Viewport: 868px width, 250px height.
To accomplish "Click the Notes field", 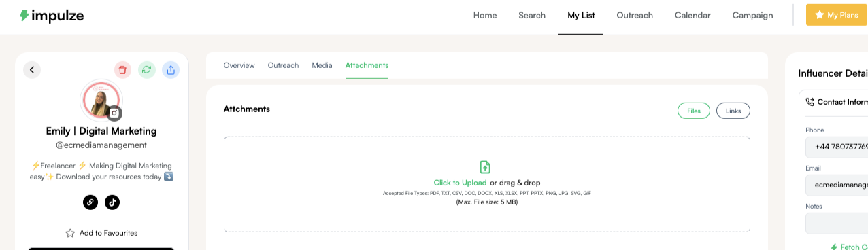I will pos(837,224).
